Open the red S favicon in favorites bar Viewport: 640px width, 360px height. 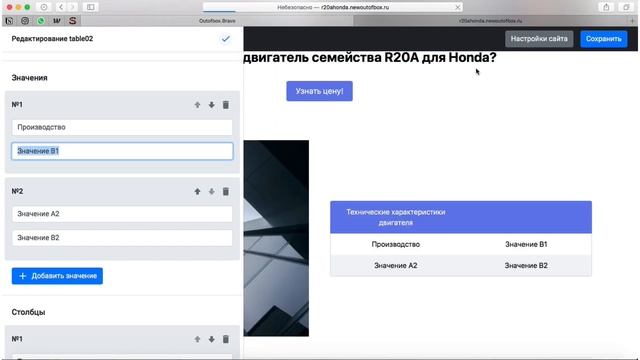click(x=73, y=20)
